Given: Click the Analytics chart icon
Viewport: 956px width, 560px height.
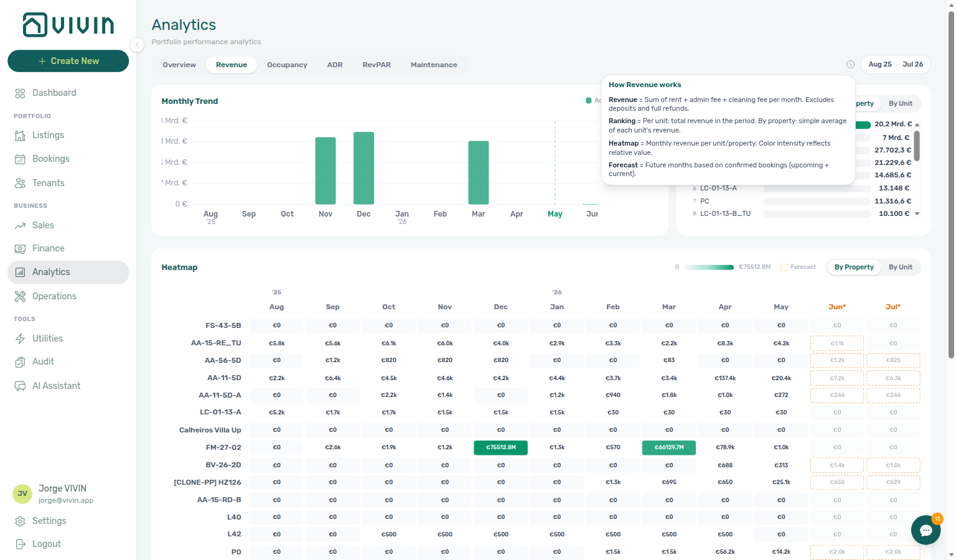Looking at the screenshot, I should pos(20,273).
